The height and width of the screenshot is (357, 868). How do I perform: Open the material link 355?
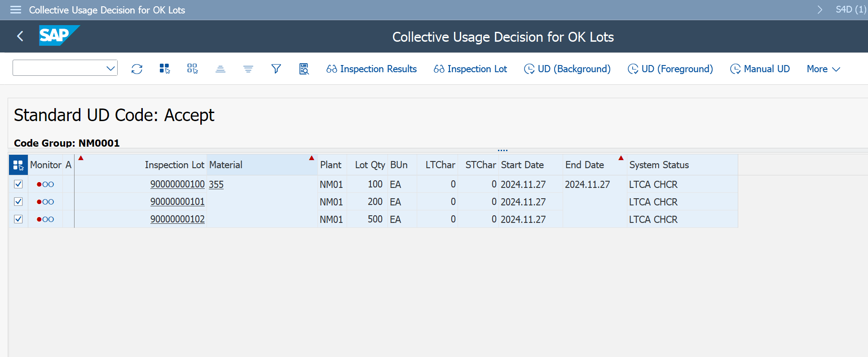coord(216,184)
